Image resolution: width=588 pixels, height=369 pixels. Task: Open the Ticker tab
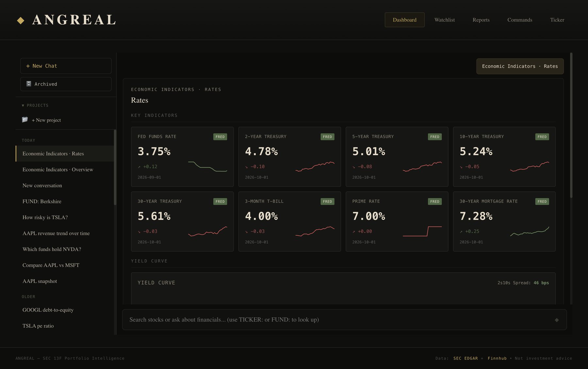click(557, 20)
